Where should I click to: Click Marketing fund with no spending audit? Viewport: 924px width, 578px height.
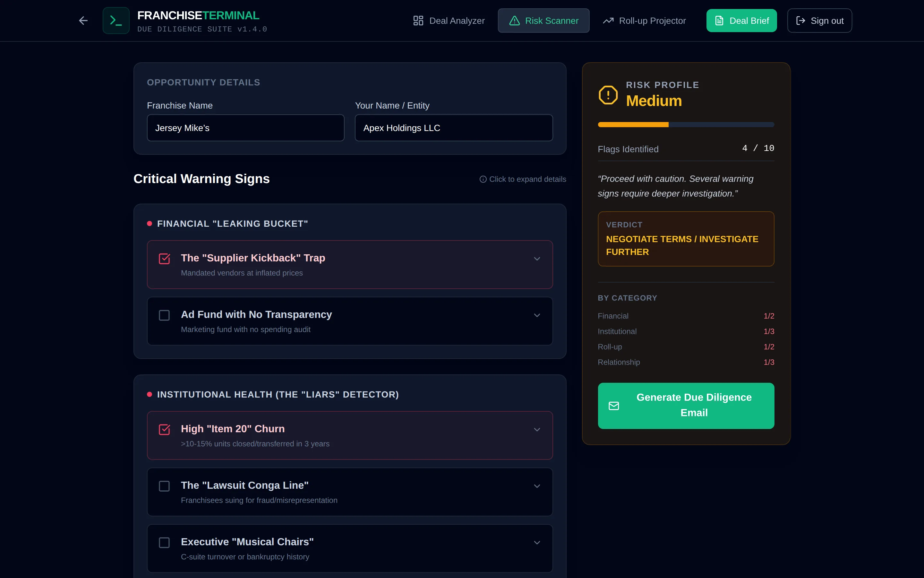pos(245,329)
